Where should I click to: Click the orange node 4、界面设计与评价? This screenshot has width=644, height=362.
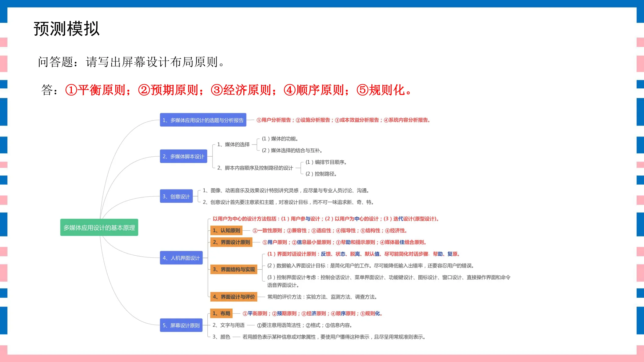[x=234, y=296]
